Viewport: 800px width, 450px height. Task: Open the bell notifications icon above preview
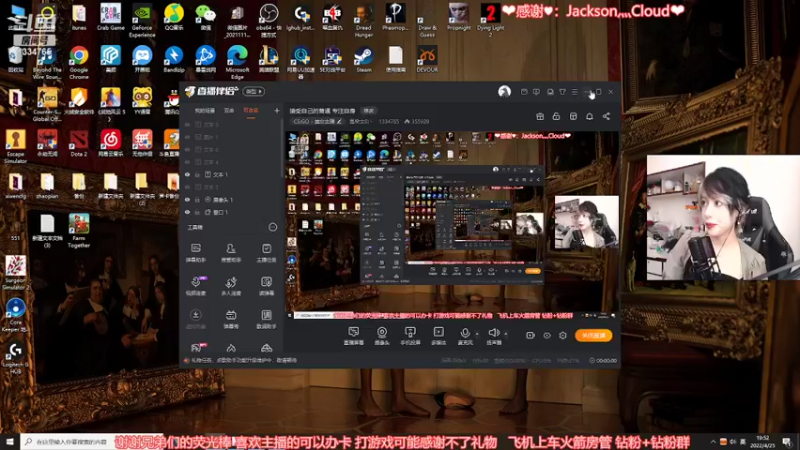(589, 116)
